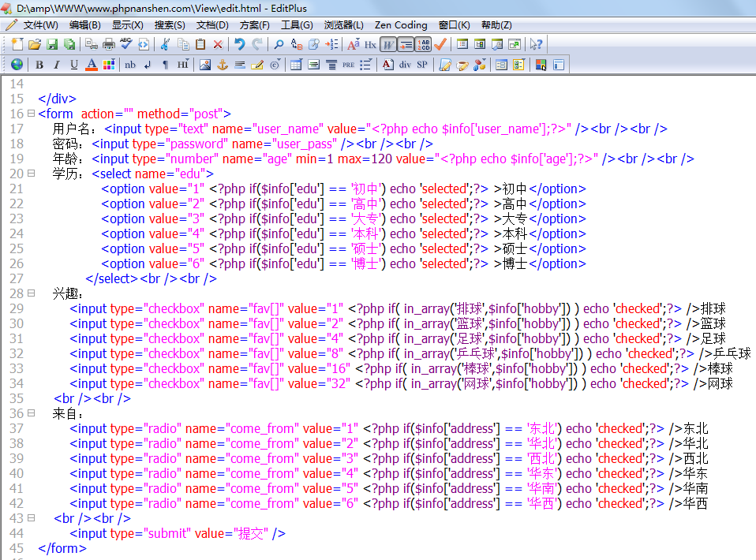This screenshot has width=756, height=560.
Task: Toggle line number display
Action: pyautogui.click(x=423, y=44)
